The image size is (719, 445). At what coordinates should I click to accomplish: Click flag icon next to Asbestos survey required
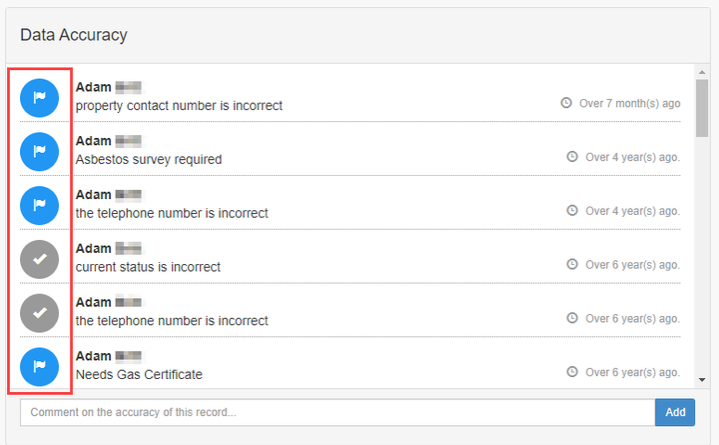click(40, 151)
